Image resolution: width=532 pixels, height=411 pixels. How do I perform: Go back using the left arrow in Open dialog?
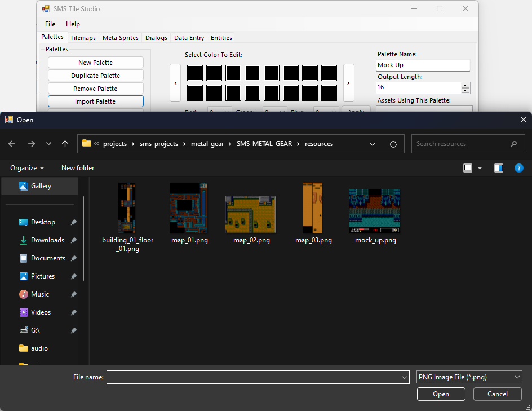click(12, 144)
